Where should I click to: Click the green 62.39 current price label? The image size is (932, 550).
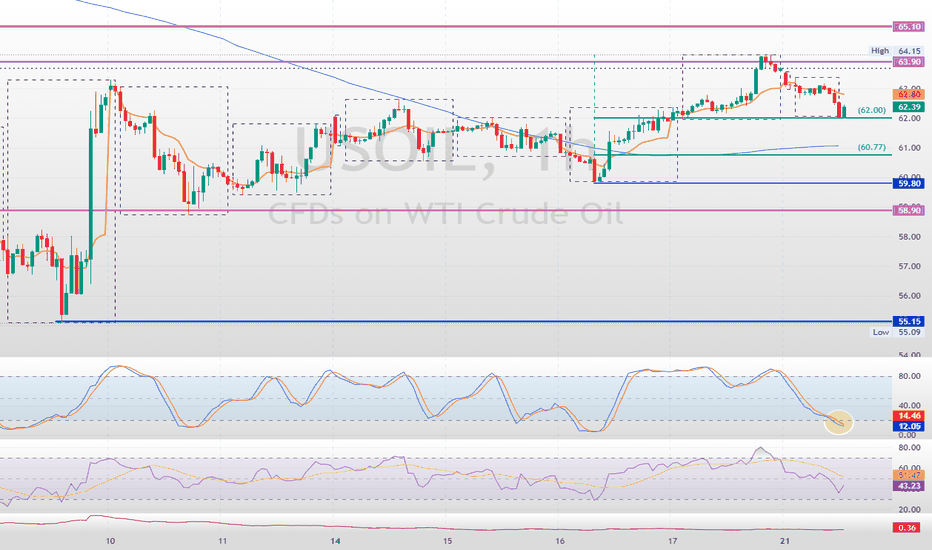tap(908, 107)
